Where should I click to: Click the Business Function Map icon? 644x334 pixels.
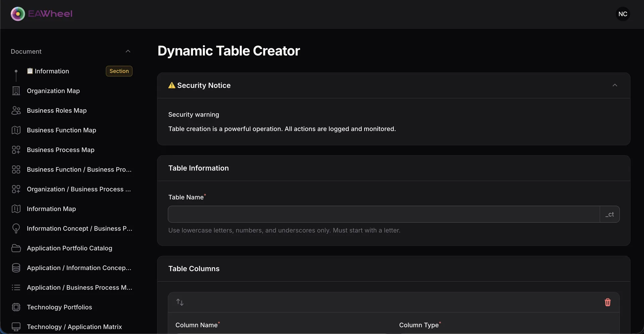pyautogui.click(x=16, y=130)
